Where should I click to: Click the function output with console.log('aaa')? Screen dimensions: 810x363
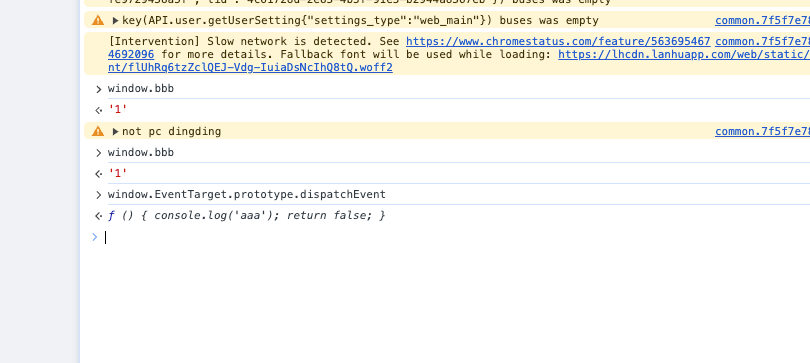tap(246, 215)
